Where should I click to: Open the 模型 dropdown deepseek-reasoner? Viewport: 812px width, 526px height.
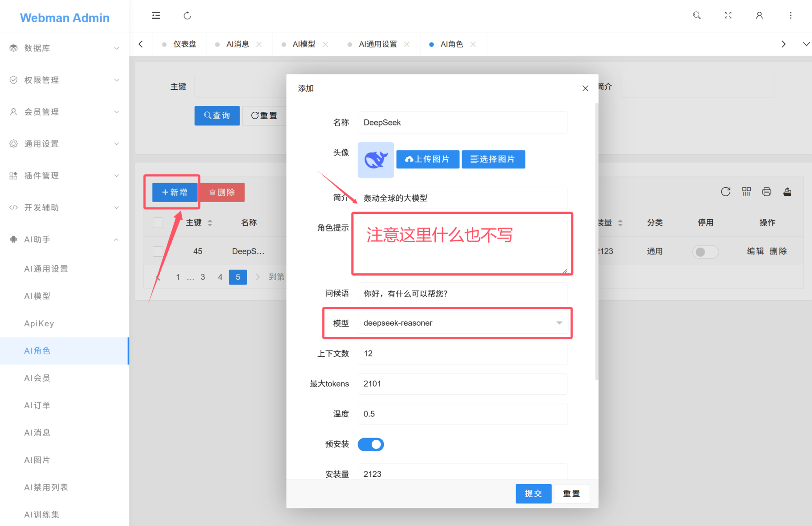pos(462,323)
